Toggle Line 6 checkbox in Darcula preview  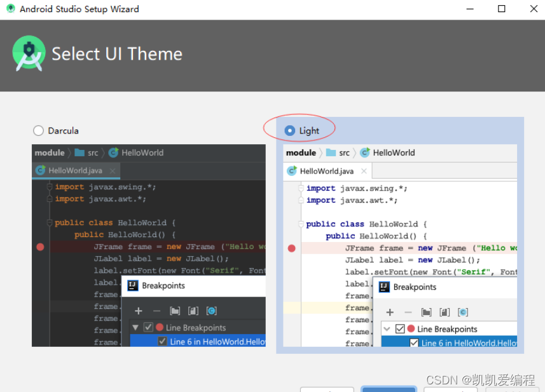[162, 341]
